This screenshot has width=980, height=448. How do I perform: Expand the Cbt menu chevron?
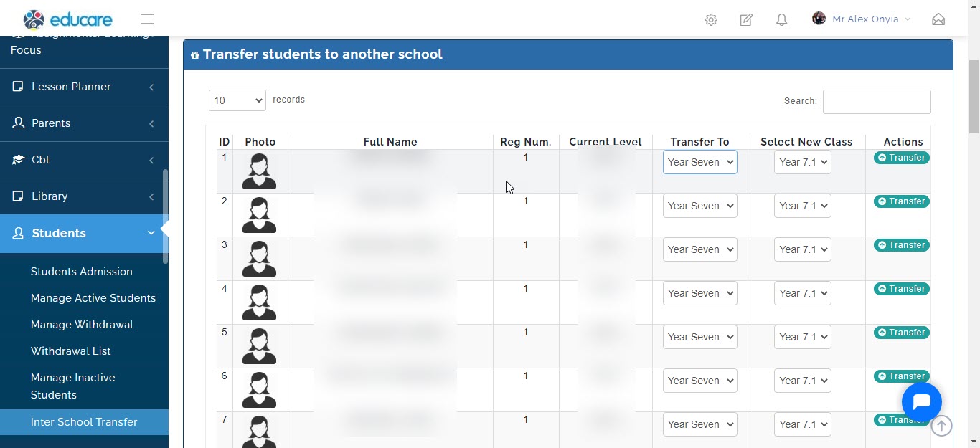151,161
